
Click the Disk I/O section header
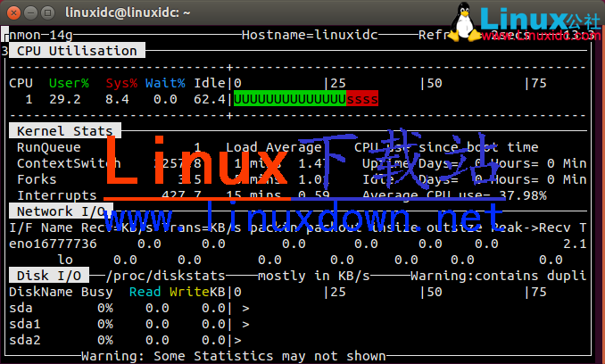coord(49,276)
